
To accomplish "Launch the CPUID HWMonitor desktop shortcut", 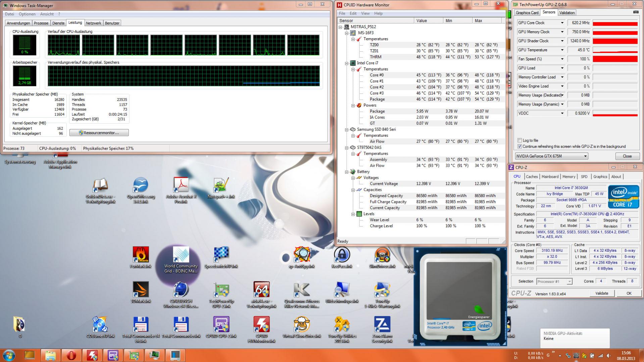I will pyautogui.click(x=261, y=329).
